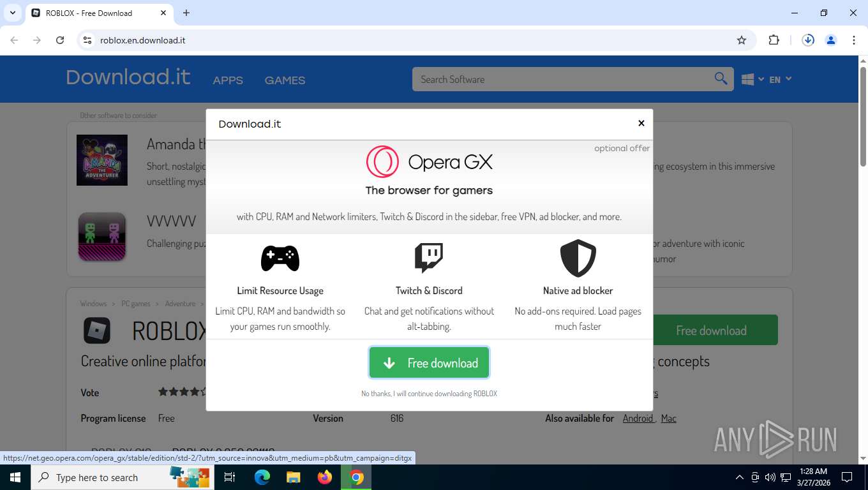Open the Windows Start menu
The image size is (868, 490).
click(x=15, y=477)
